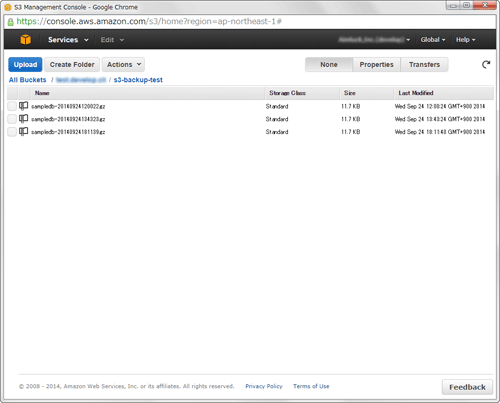Click the browser address bar URL
Screen dimensions: 500x403
pyautogui.click(x=149, y=22)
